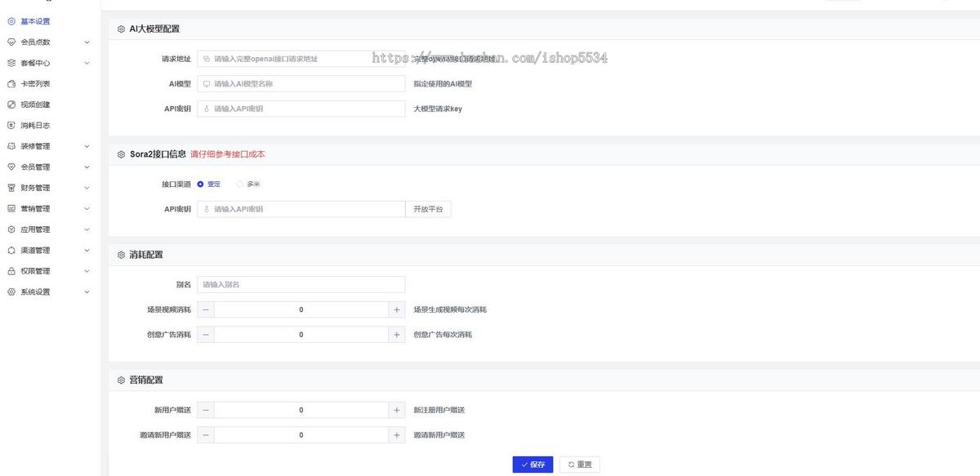Click the 场景视频消耗 value field
980x476 pixels.
[x=301, y=309]
